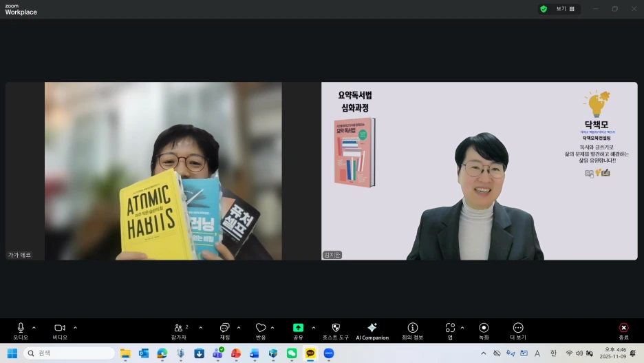Open 더 보기 more options menu
Screen dimensions: 644x363
[518, 331]
